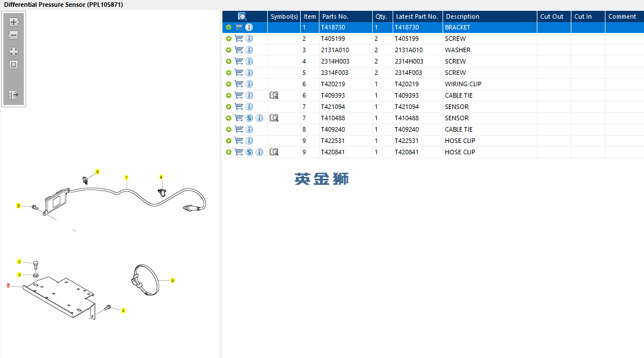The width and height of the screenshot is (644, 358).
Task: Click gear icon for T422531 HOSE CLIP
Action: point(229,141)
